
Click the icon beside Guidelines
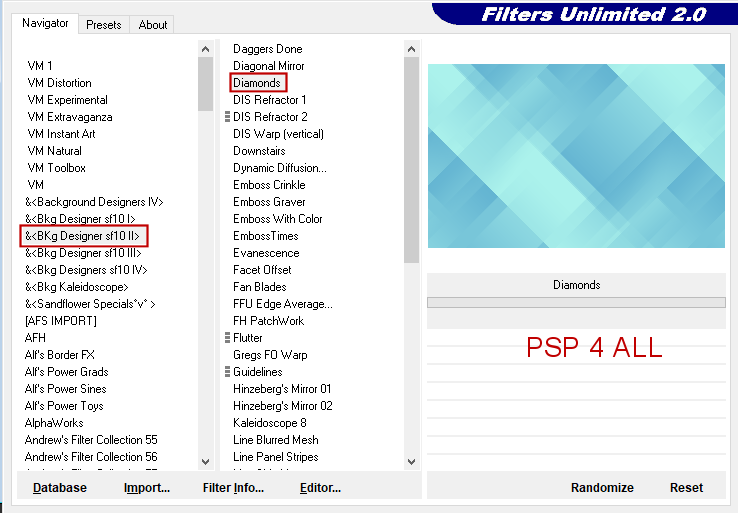228,372
